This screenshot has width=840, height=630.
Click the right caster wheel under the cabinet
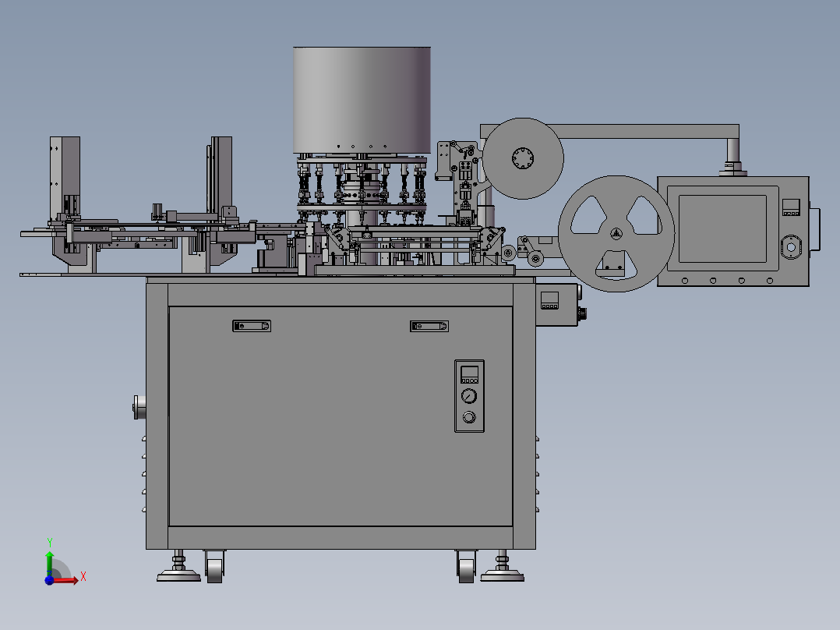click(x=467, y=565)
